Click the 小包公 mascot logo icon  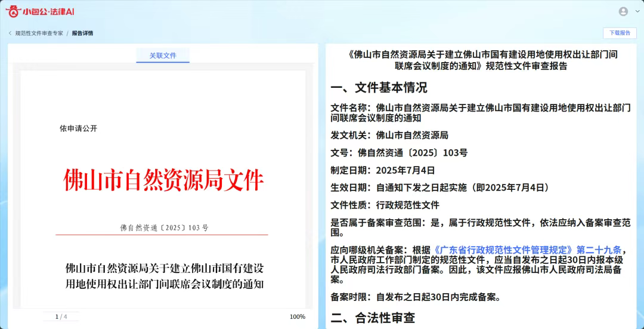point(13,11)
